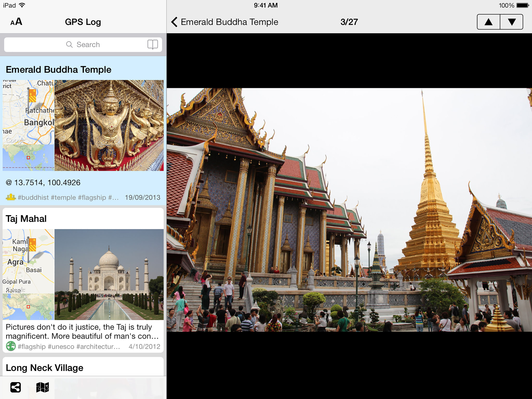Open the map view icon

[43, 387]
